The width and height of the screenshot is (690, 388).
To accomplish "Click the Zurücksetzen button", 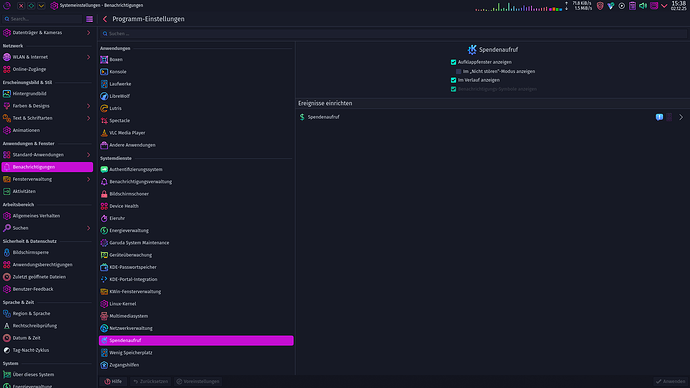I will click(150, 381).
